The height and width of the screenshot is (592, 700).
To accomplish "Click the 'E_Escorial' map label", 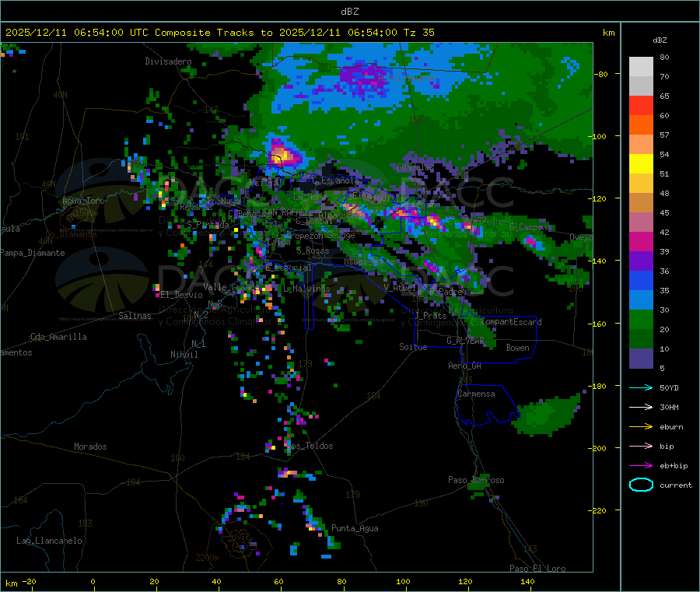I will click(289, 268).
